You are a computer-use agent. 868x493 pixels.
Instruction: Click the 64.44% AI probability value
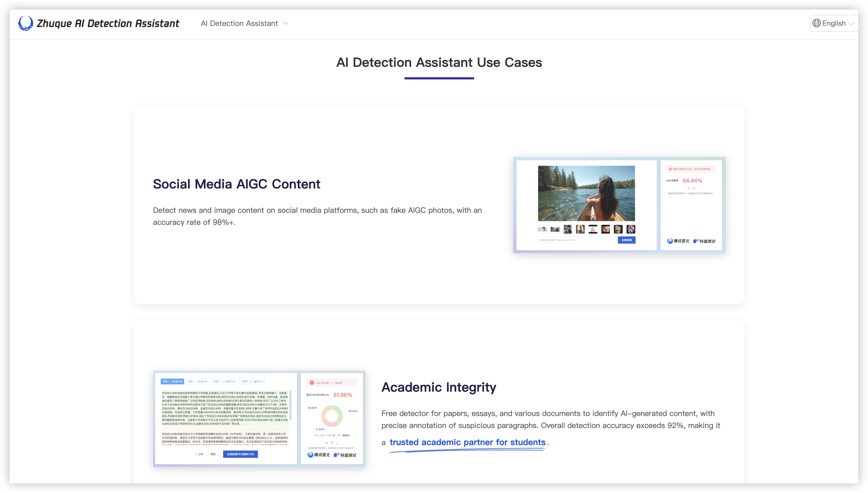[x=692, y=180]
